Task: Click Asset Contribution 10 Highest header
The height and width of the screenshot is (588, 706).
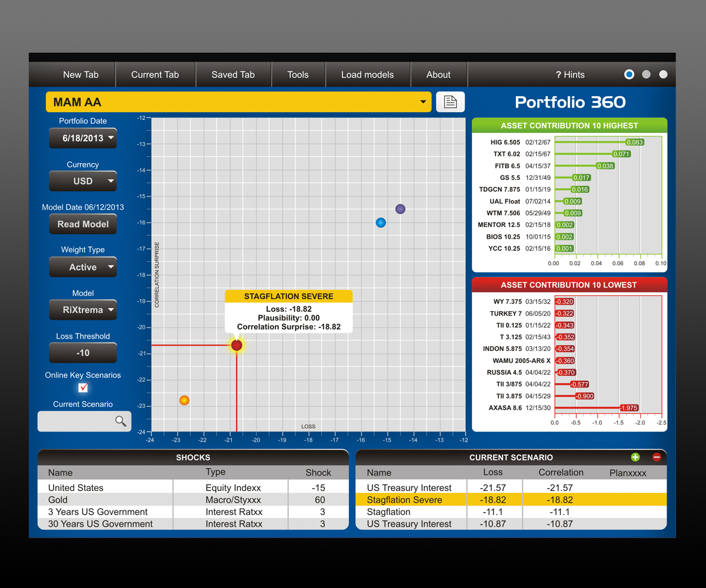Action: tap(570, 125)
